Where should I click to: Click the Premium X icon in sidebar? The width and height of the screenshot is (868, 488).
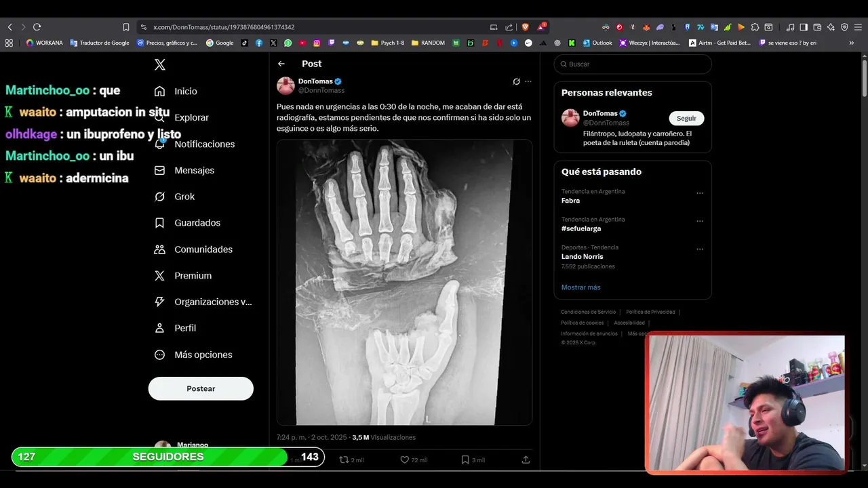tap(159, 275)
